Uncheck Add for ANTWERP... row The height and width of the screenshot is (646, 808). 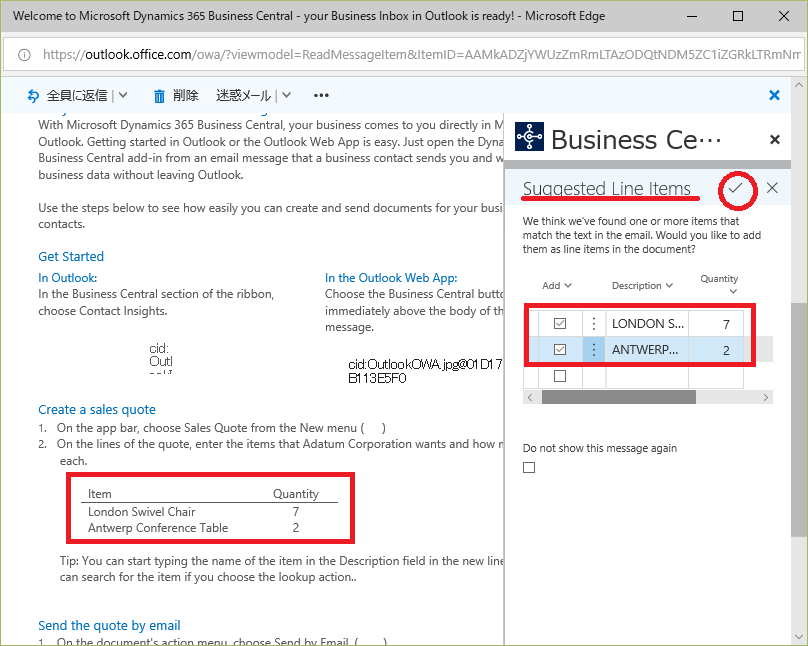560,350
